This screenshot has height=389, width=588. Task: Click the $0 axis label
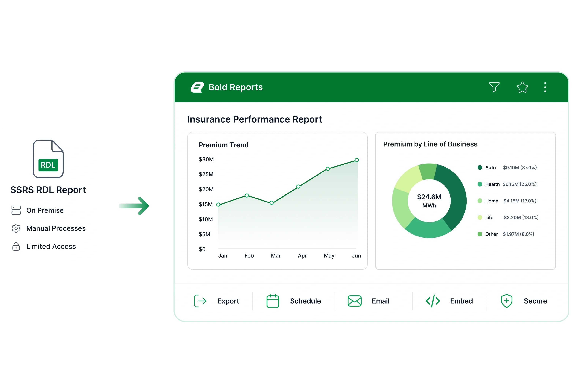(202, 249)
